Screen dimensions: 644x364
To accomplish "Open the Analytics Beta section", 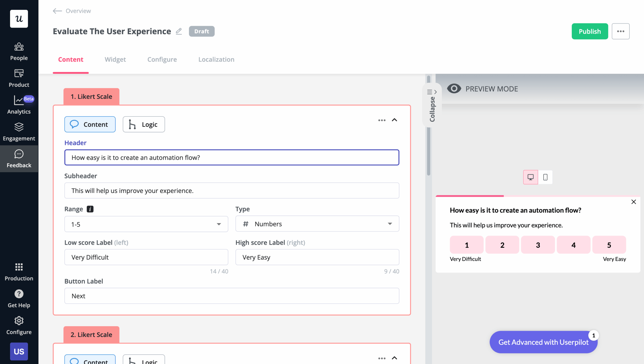I will [x=19, y=105].
